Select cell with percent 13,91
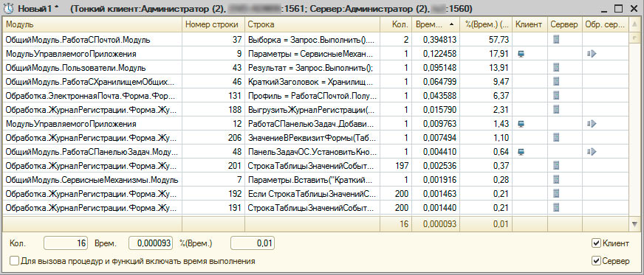The width and height of the screenshot is (644, 275). click(x=486, y=68)
